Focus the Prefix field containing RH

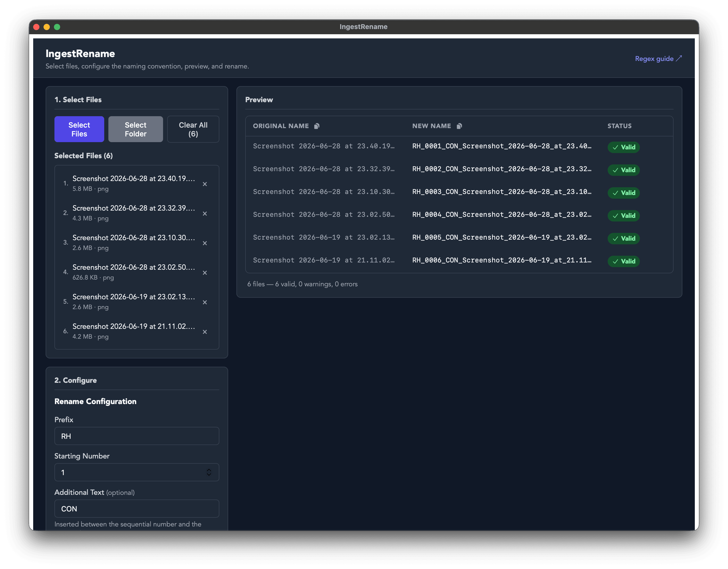coord(137,436)
